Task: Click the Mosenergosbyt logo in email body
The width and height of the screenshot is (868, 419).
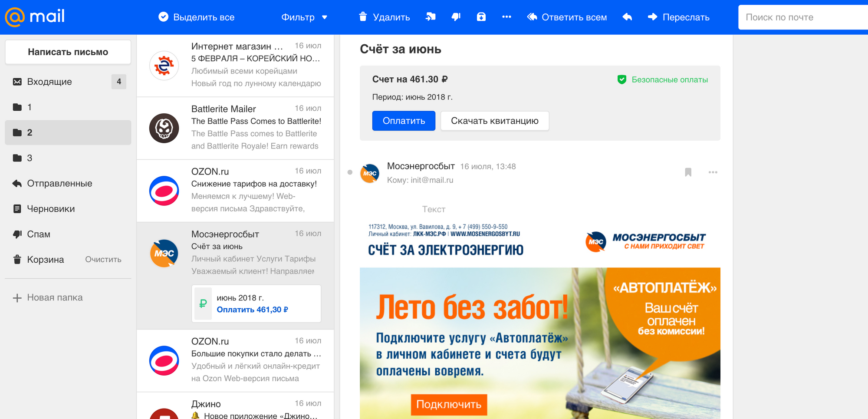Action: pos(645,241)
